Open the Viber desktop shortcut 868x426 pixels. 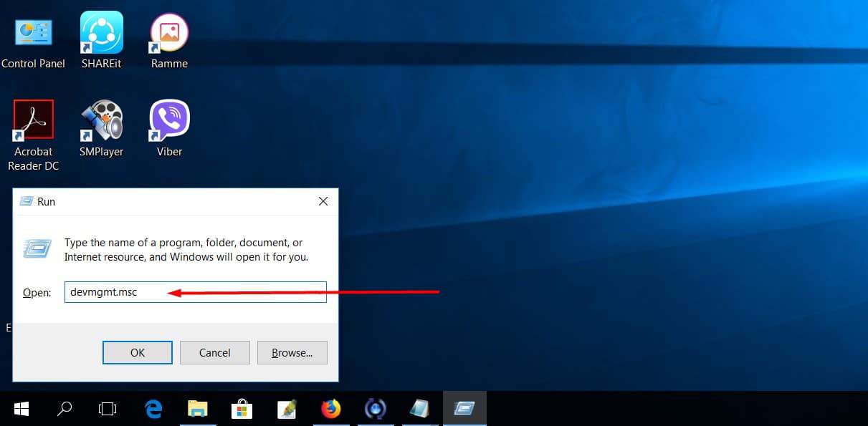(x=169, y=120)
